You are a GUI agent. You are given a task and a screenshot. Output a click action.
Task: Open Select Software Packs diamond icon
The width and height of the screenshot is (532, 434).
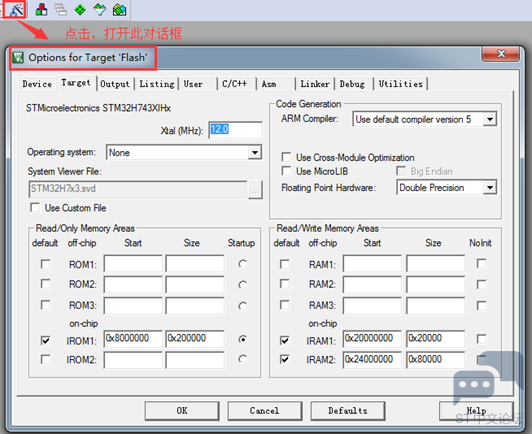click(100, 10)
